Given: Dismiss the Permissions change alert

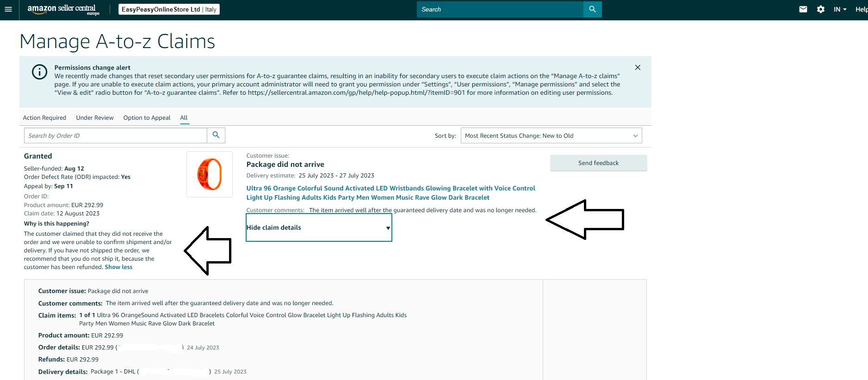Looking at the screenshot, I should coord(638,67).
